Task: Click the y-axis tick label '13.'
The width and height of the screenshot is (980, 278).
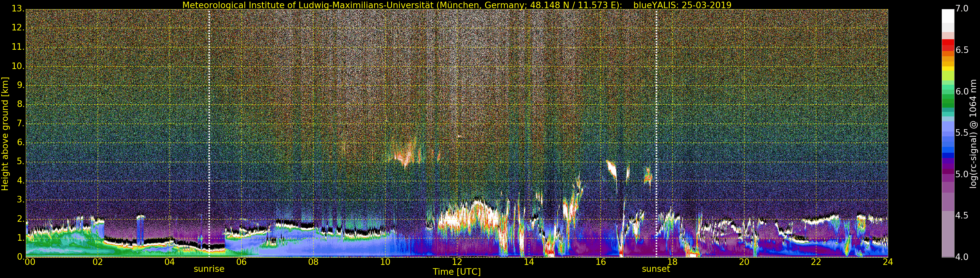Action: point(18,9)
